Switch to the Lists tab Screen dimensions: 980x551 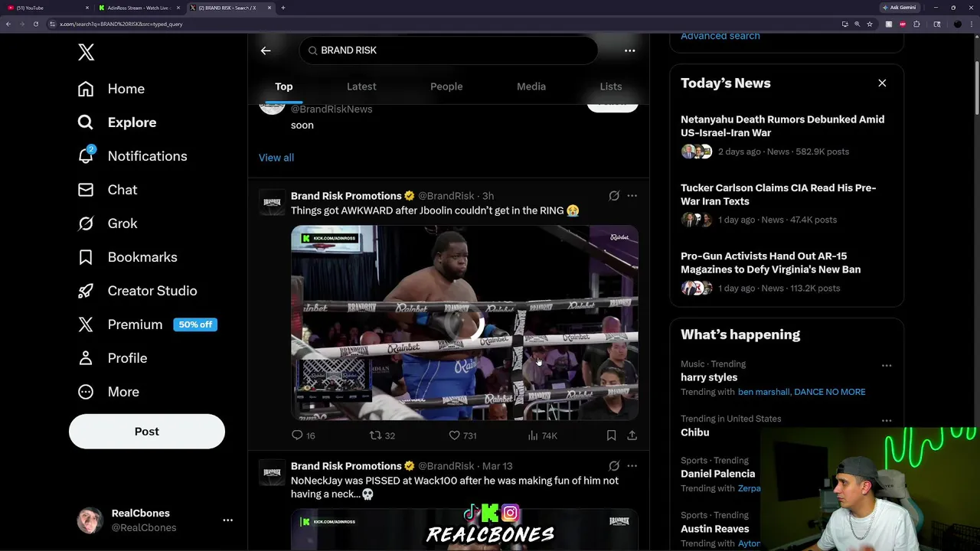point(611,86)
